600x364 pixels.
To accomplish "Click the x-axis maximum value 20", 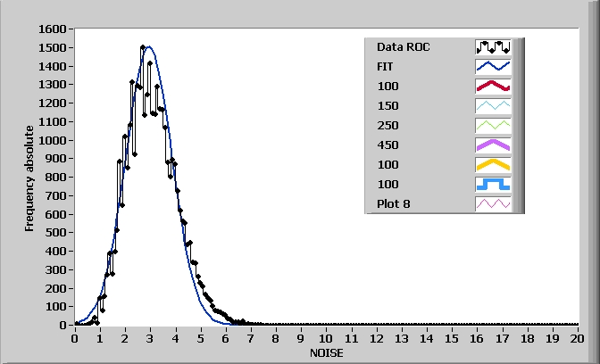I will pos(577,338).
